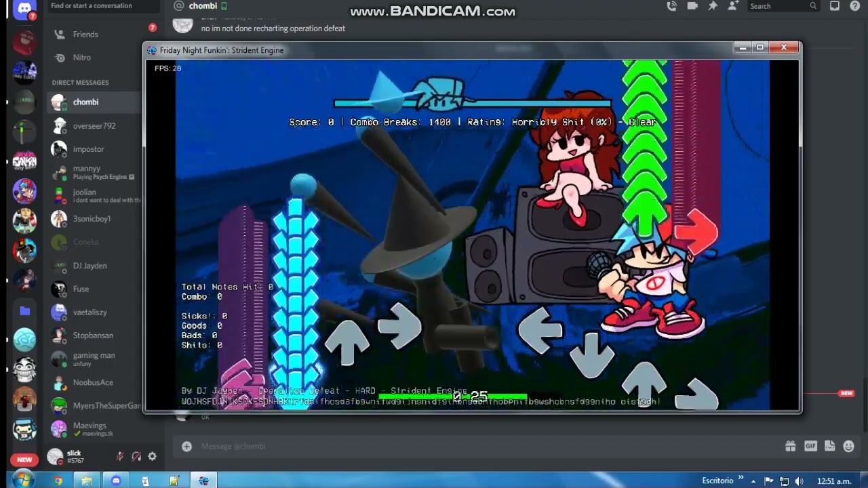
Task: Open Windows Start button
Action: (x=22, y=480)
